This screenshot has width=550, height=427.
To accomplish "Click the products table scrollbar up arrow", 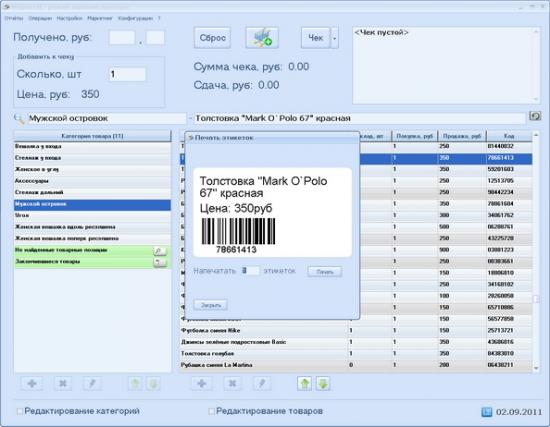I will (x=536, y=135).
